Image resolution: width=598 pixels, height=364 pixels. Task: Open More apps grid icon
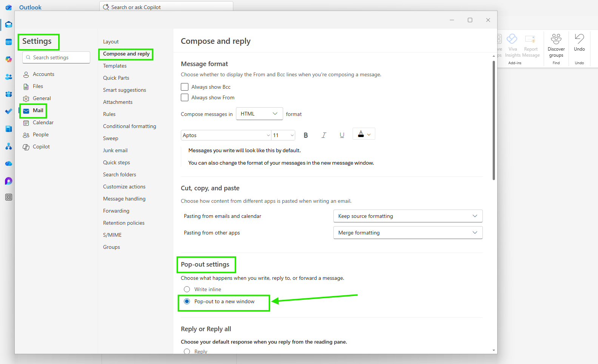[x=9, y=197]
